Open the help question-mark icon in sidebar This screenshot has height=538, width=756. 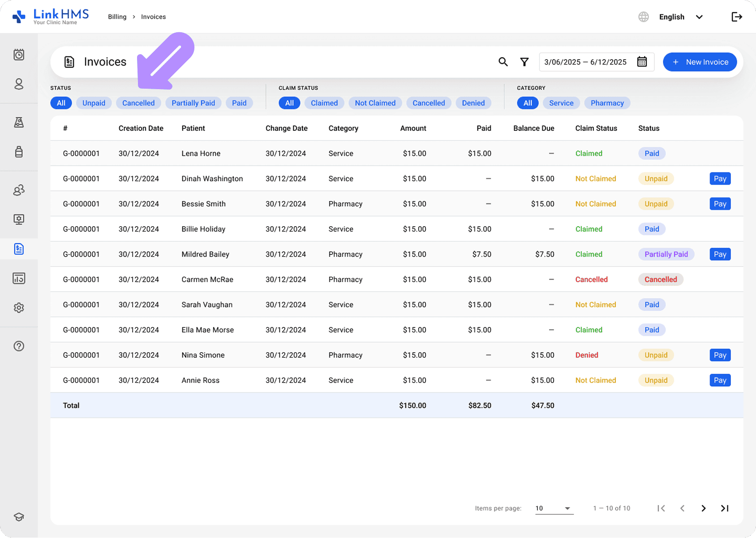19,346
